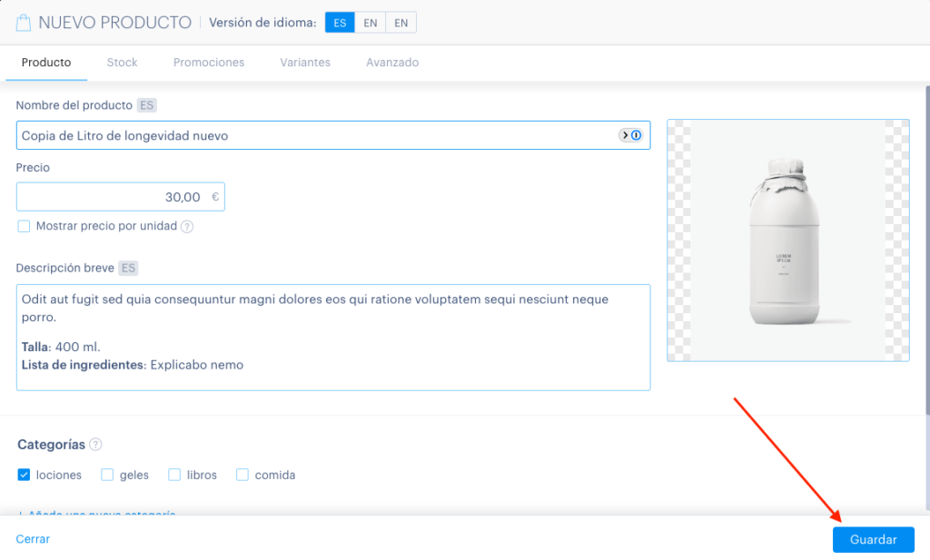The image size is (930, 560).
Task: Select the first EN language version
Action: (371, 23)
